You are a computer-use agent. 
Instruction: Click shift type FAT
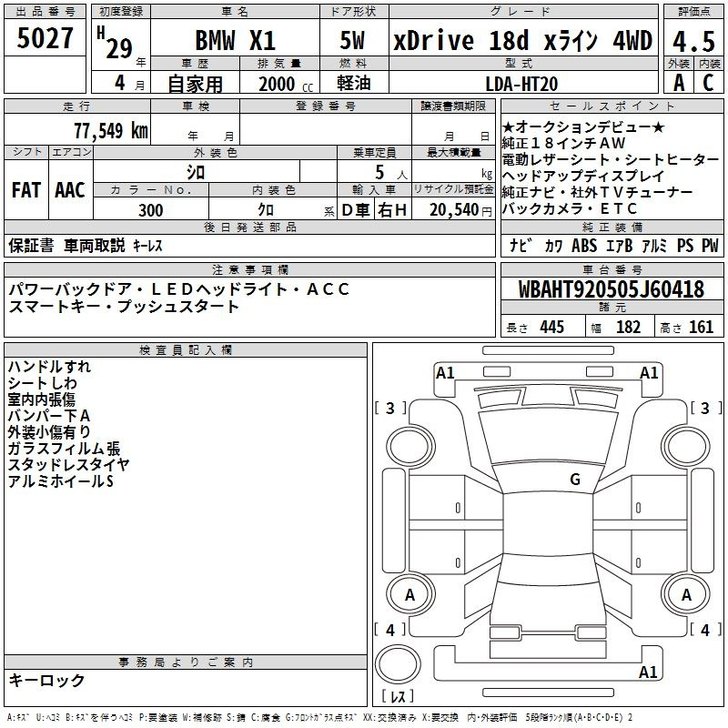pos(26,190)
